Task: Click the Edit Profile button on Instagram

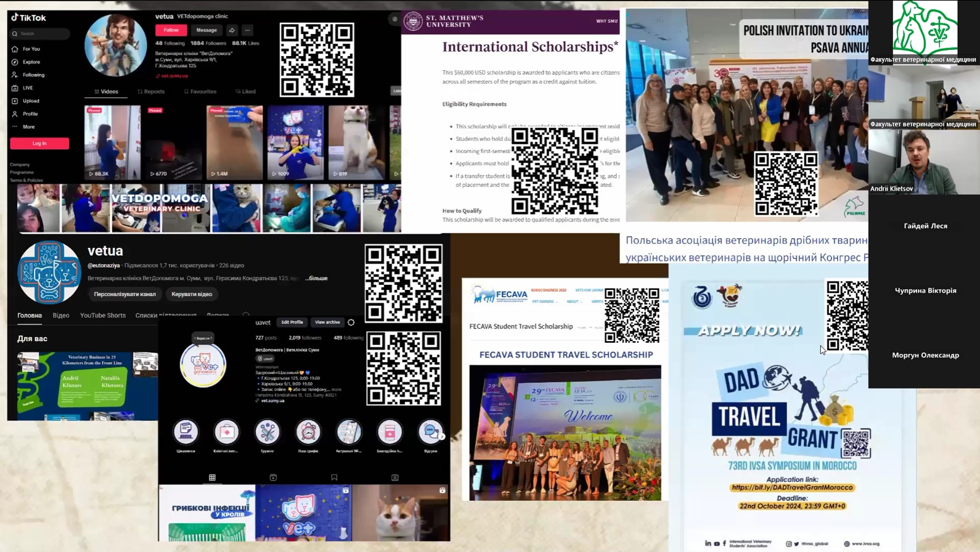Action: point(292,322)
